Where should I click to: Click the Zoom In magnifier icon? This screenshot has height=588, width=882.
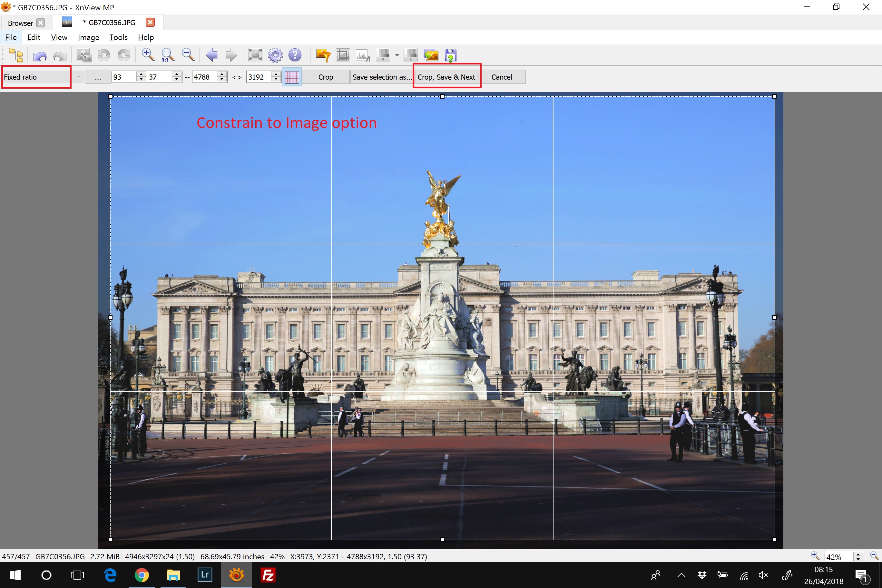tap(148, 55)
